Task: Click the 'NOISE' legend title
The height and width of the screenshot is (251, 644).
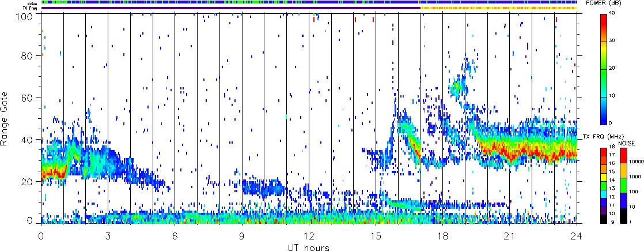Action: click(x=626, y=143)
